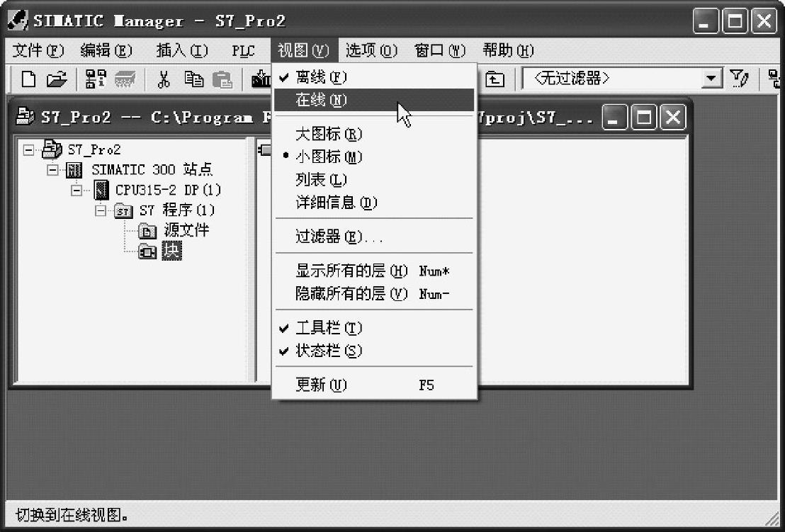Close the S7_Pro2 project child window
The height and width of the screenshot is (532, 785).
coord(673,117)
